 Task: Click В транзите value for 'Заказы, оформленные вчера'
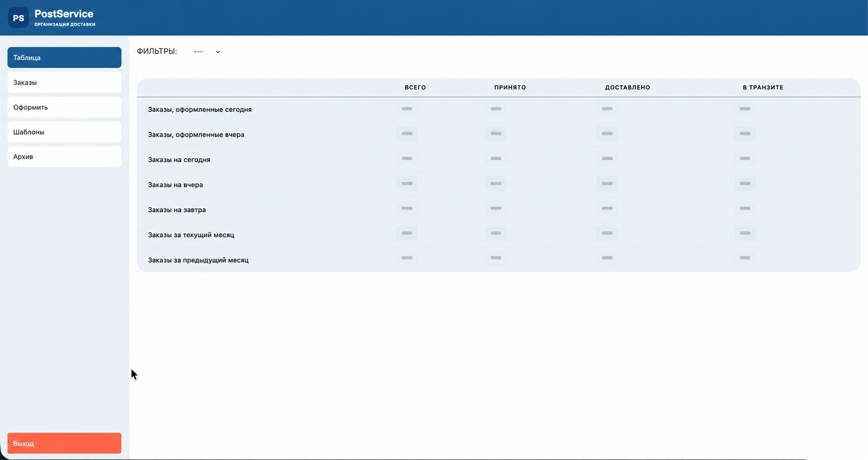745,134
